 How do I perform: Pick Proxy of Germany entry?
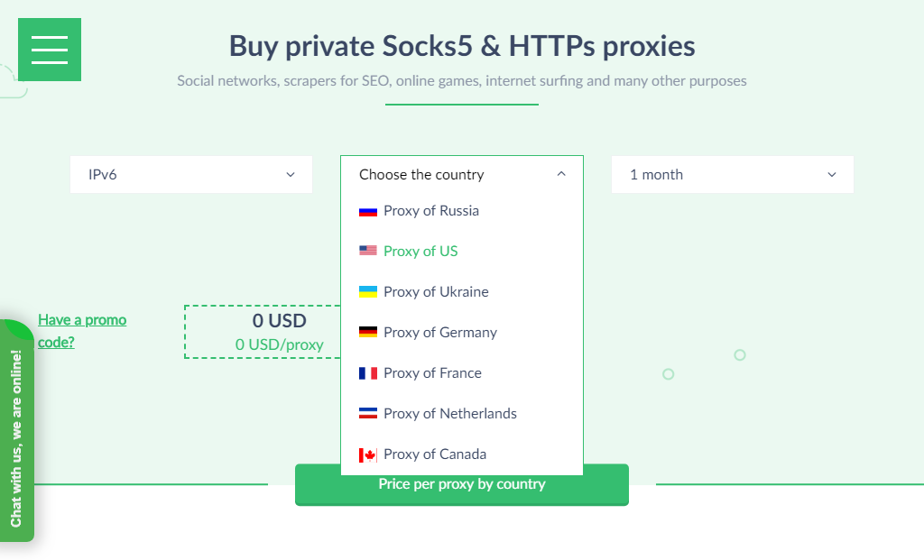pyautogui.click(x=462, y=332)
